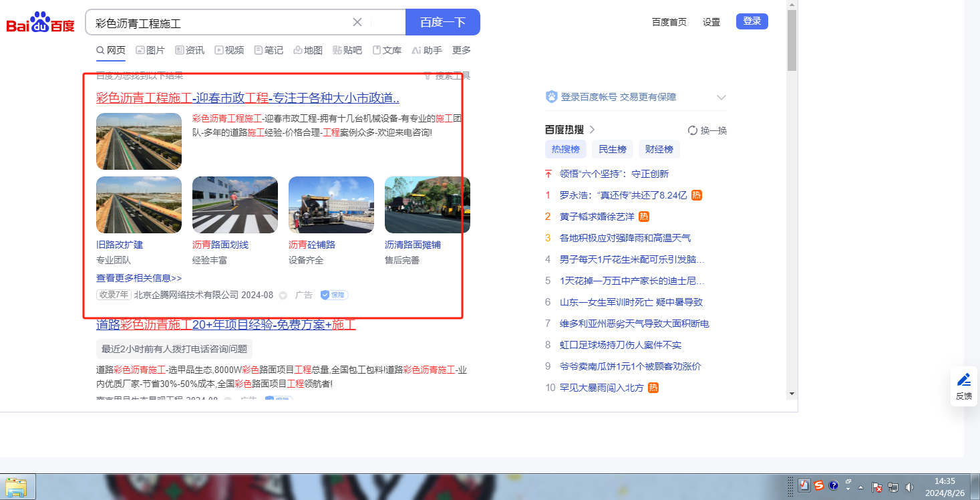Click the 反馈 feedback button
The width and height of the screenshot is (980, 500).
964,386
